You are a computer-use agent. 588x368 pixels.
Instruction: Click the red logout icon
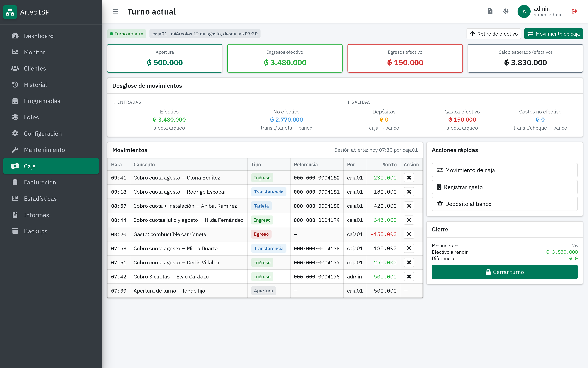pos(574,11)
